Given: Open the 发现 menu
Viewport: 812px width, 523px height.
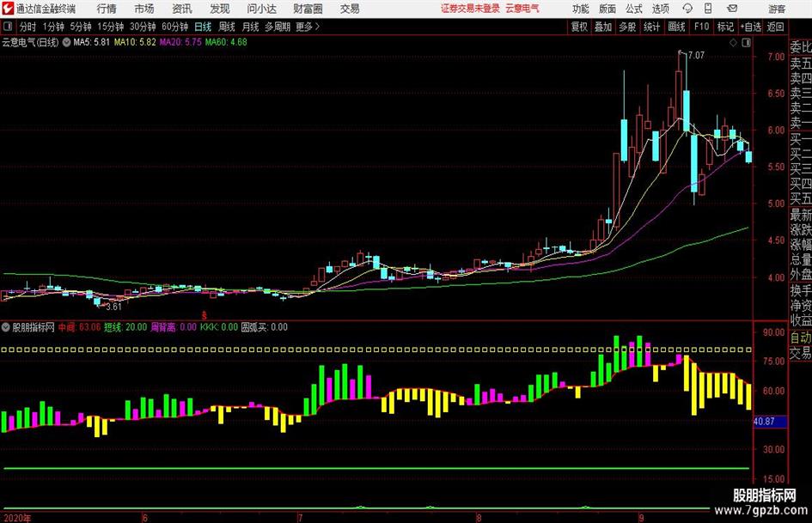Looking at the screenshot, I should [x=220, y=9].
